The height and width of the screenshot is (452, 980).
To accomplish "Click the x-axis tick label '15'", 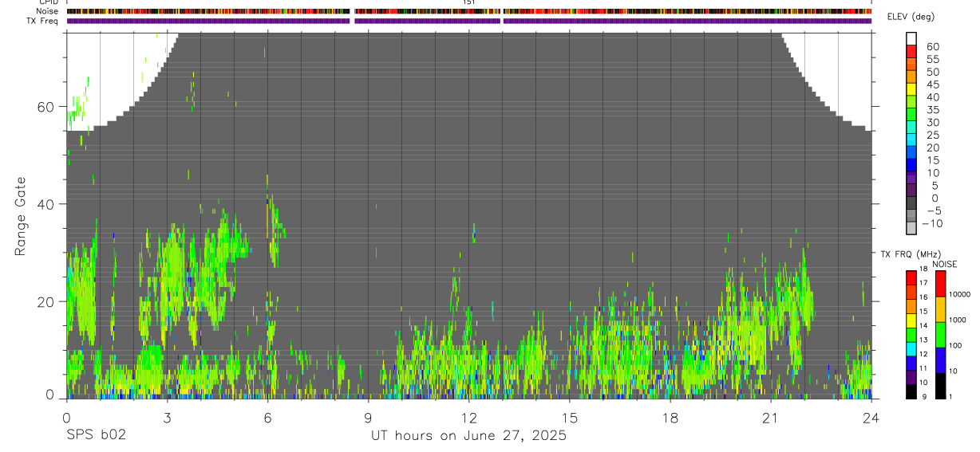I will (x=570, y=418).
